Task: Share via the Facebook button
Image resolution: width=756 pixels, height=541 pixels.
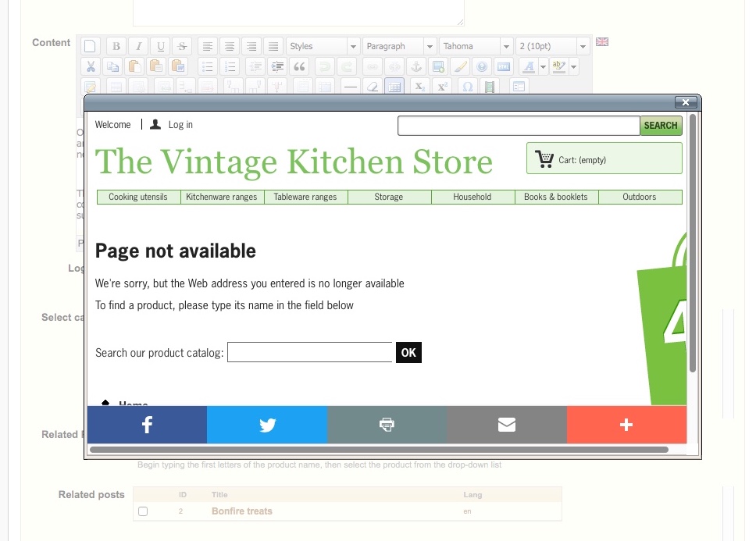Action: coord(147,425)
